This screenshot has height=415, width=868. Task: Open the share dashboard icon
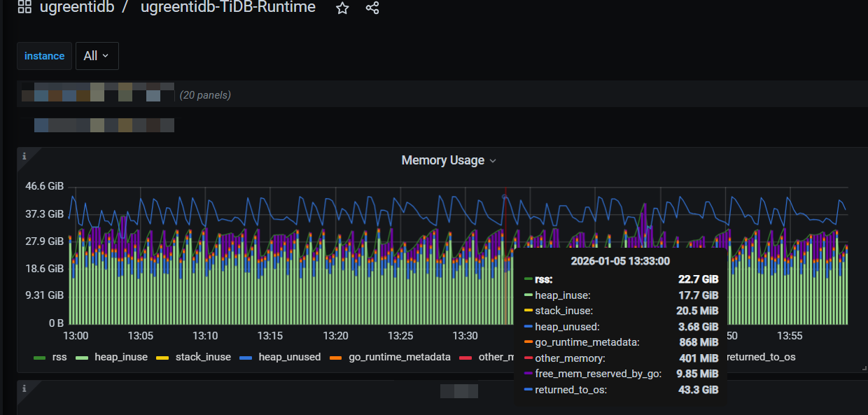372,8
